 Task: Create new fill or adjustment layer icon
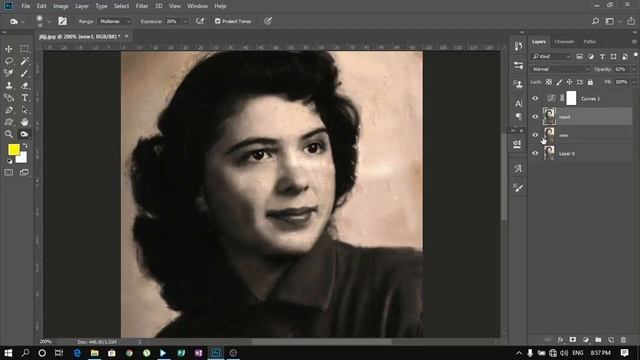[x=586, y=340]
